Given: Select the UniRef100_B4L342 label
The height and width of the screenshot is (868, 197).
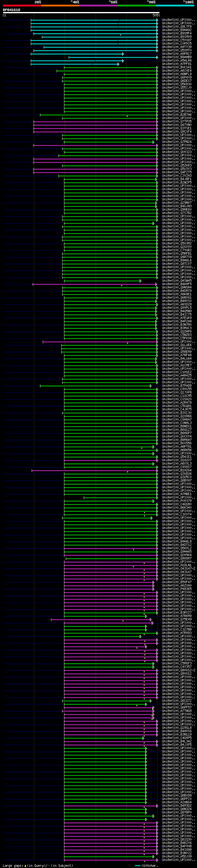Looking at the screenshot, I should 177,741.
